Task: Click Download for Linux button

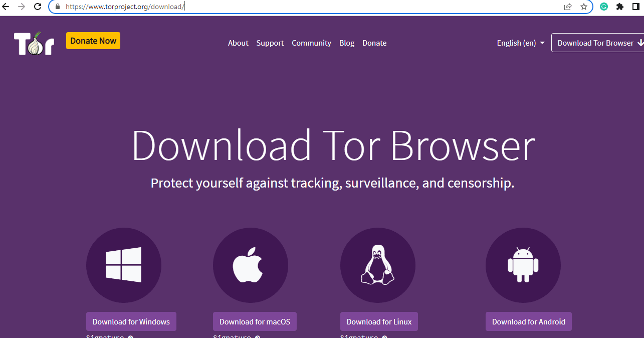Action: pos(379,321)
